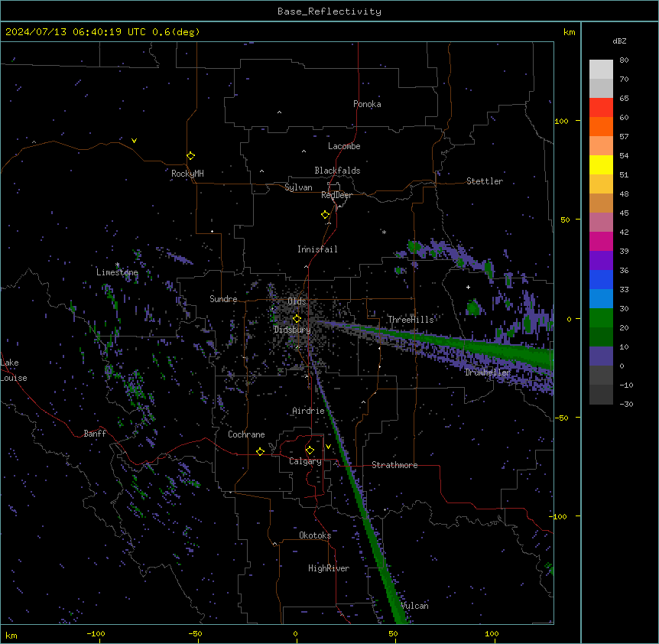The image size is (659, 644).
Task: Click the RedDeer city label
Action: point(336,195)
